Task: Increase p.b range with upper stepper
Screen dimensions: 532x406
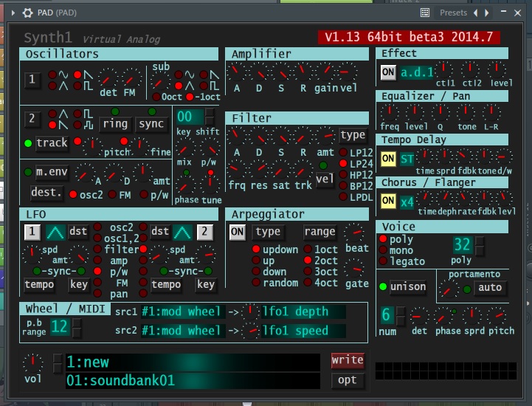Action: (77, 322)
